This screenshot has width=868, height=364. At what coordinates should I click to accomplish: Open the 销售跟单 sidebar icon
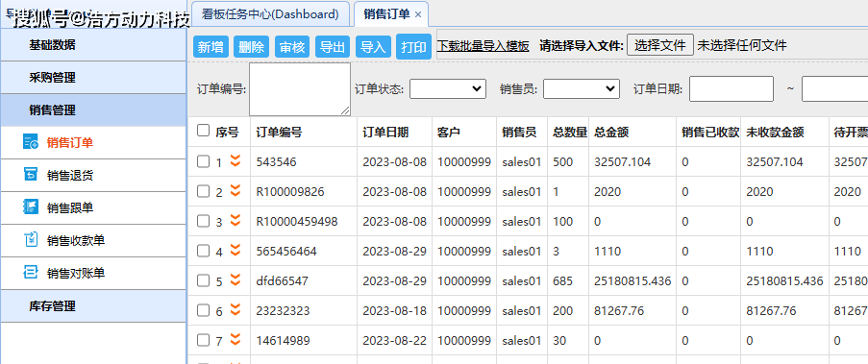31,206
